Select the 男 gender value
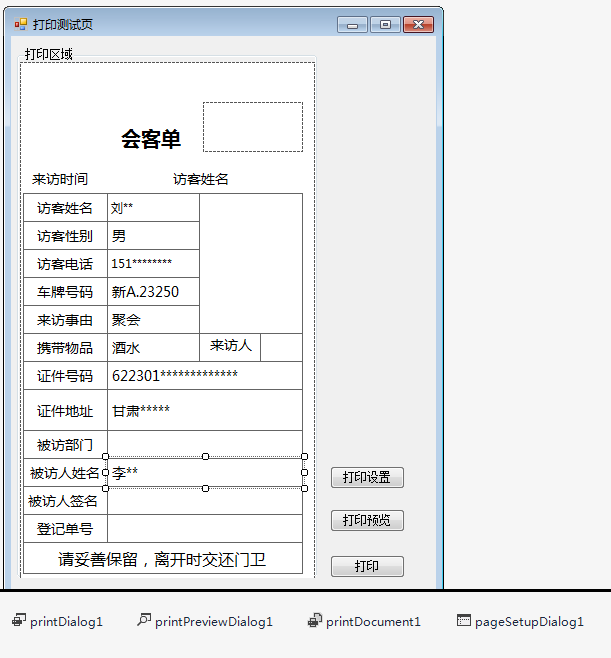Image resolution: width=611 pixels, height=658 pixels. [x=118, y=236]
